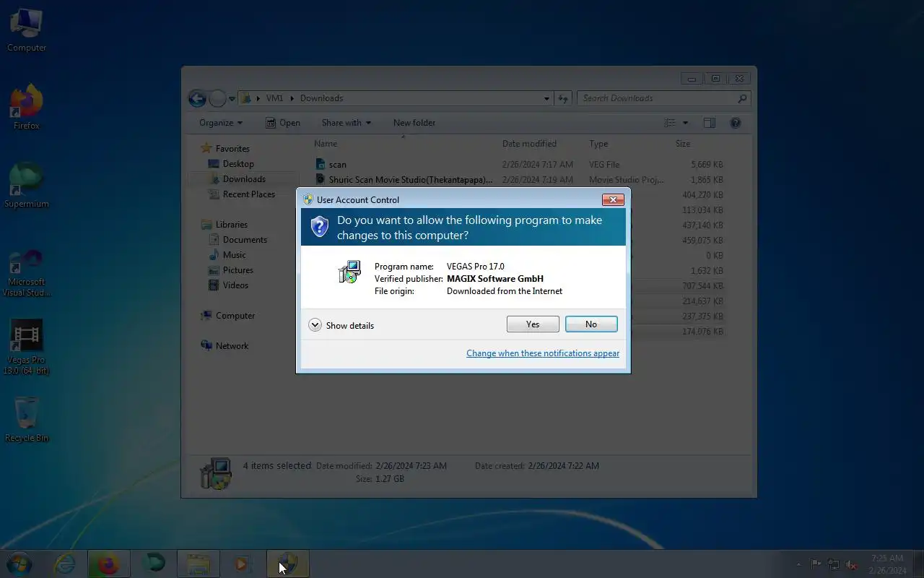The image size is (924, 578).
Task: Open Action Center flag icon in tray
Action: (x=816, y=564)
